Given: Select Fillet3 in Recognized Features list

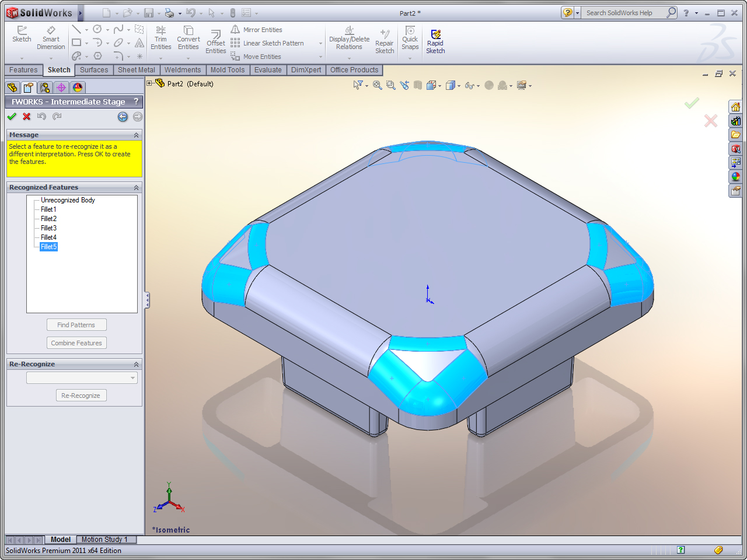Looking at the screenshot, I should coord(48,228).
